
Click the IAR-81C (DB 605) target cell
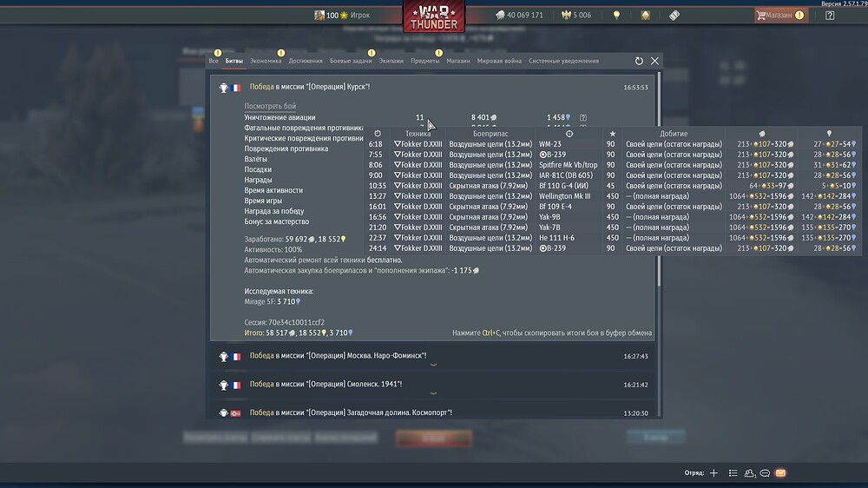coord(566,175)
